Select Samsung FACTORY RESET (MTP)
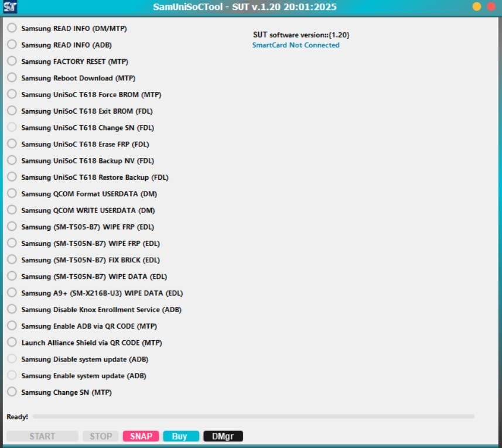 pos(12,61)
